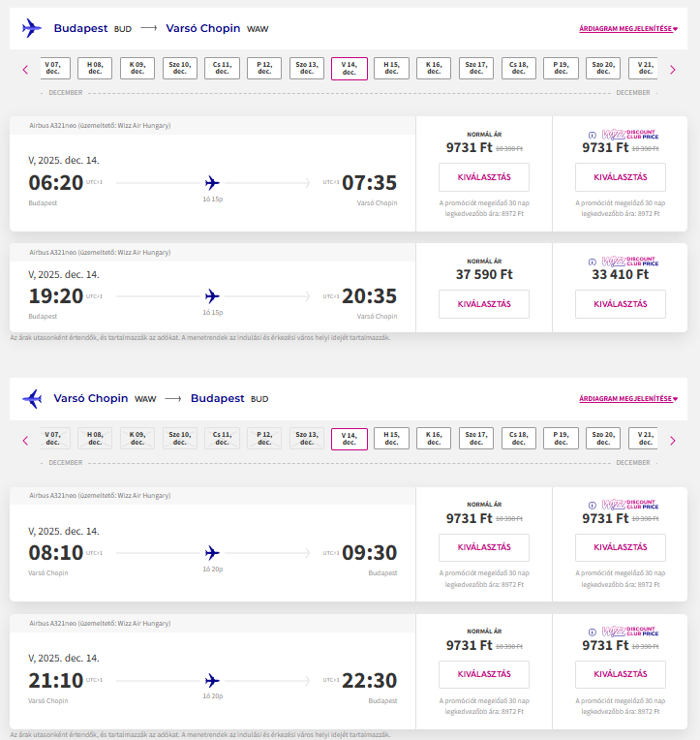
Task: Choose normal price for the 06:20 flight
Action: [484, 177]
